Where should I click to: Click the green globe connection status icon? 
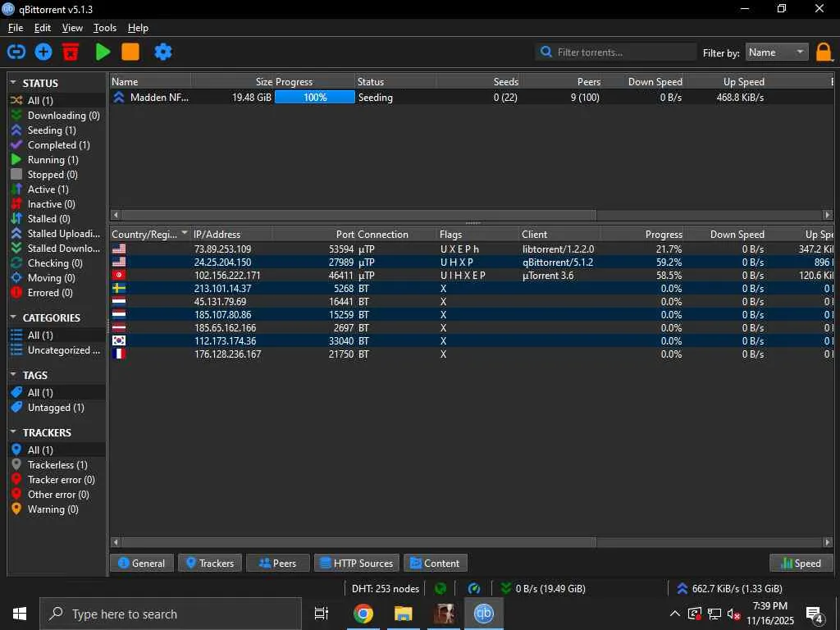pos(441,589)
